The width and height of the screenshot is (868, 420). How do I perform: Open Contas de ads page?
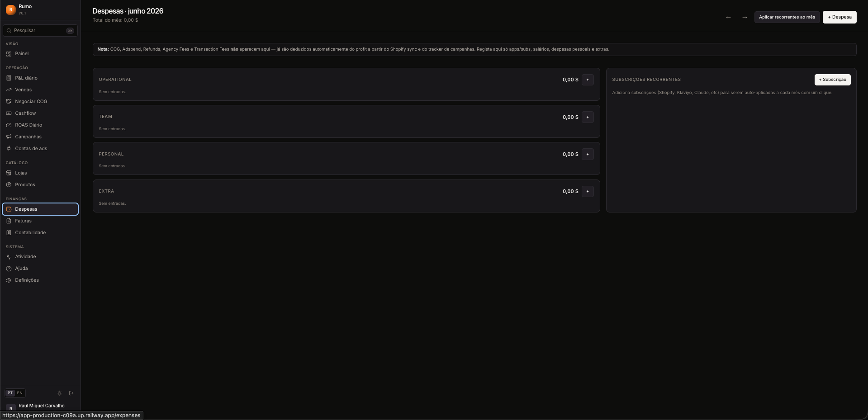click(x=40, y=149)
